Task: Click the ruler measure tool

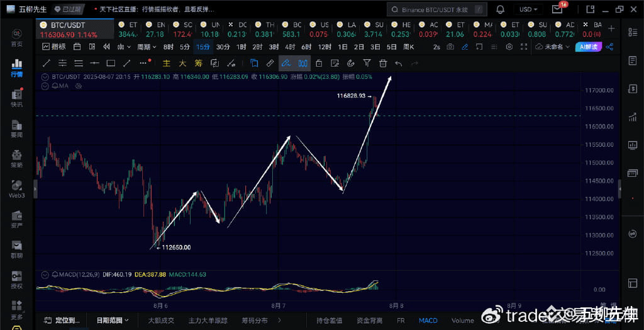Action: click(x=270, y=63)
